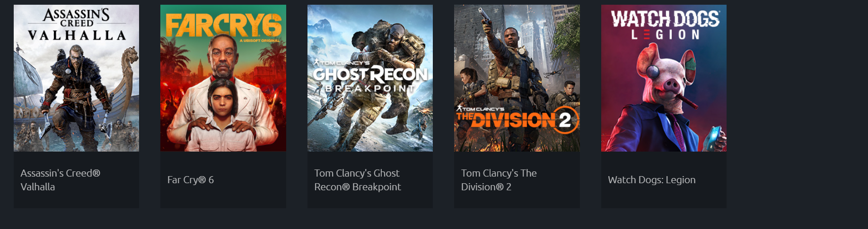
Task: Click the "Watch Dogs: Legion" title text
Action: [652, 180]
